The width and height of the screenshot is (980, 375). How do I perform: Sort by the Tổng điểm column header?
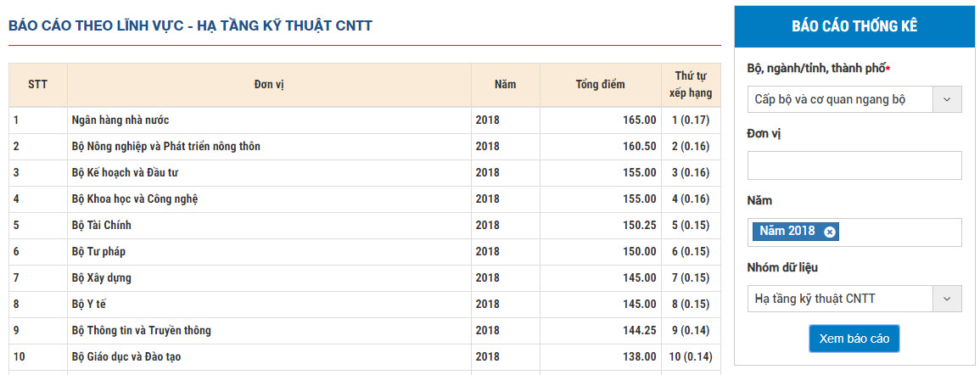pyautogui.click(x=600, y=85)
